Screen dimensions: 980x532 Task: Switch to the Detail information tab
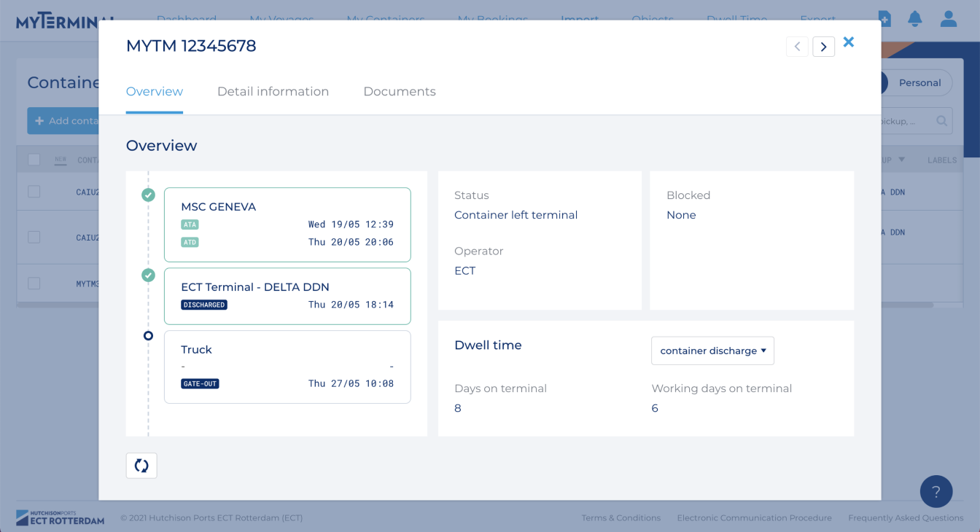point(273,92)
